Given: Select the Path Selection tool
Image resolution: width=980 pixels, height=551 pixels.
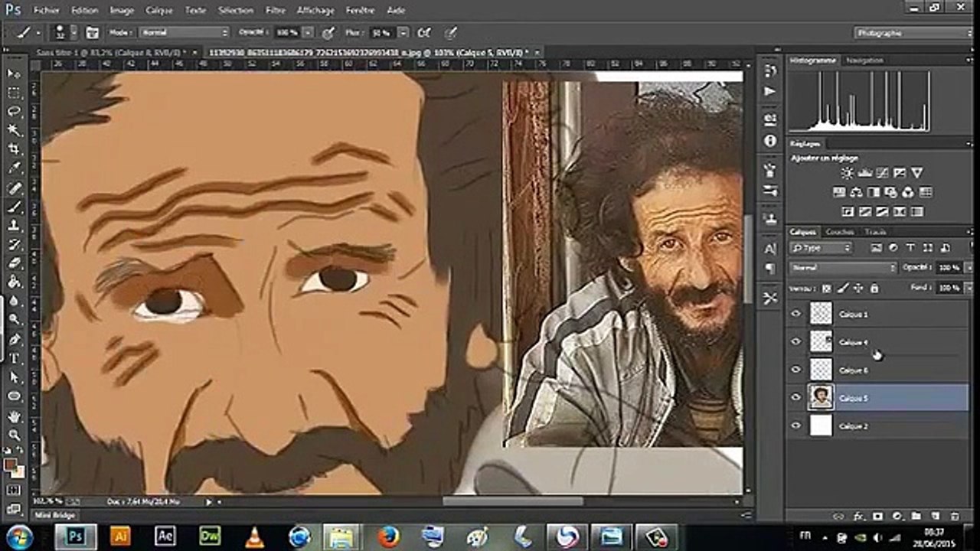Looking at the screenshot, I should point(14,377).
